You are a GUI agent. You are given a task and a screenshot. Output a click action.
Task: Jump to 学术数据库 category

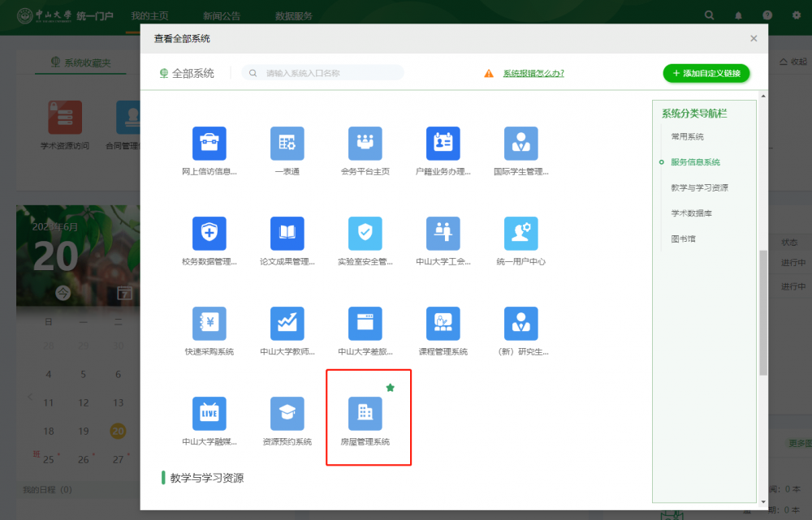tap(691, 213)
